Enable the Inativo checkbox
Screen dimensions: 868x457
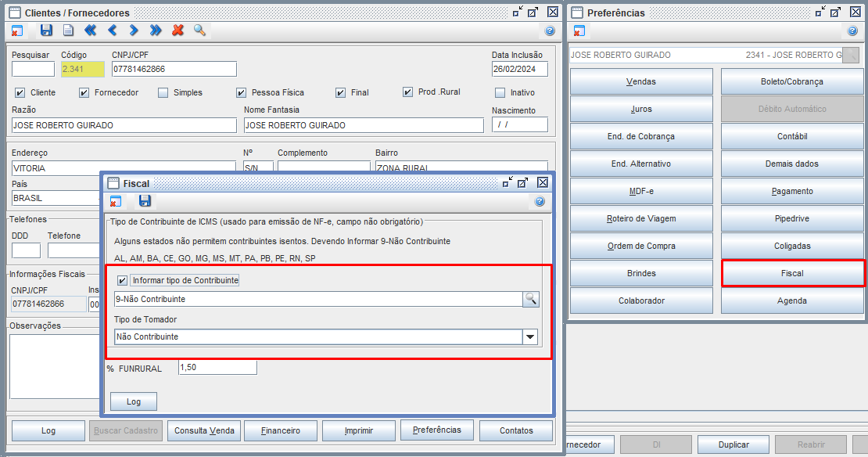(500, 92)
